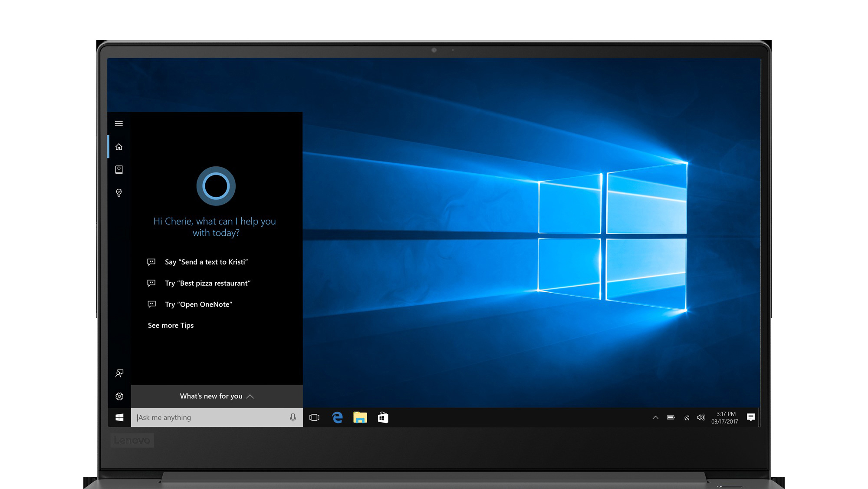Screen dimensions: 868x489
Task: Select the tip Say "Send a text to Kristi"
Action: [x=206, y=262]
